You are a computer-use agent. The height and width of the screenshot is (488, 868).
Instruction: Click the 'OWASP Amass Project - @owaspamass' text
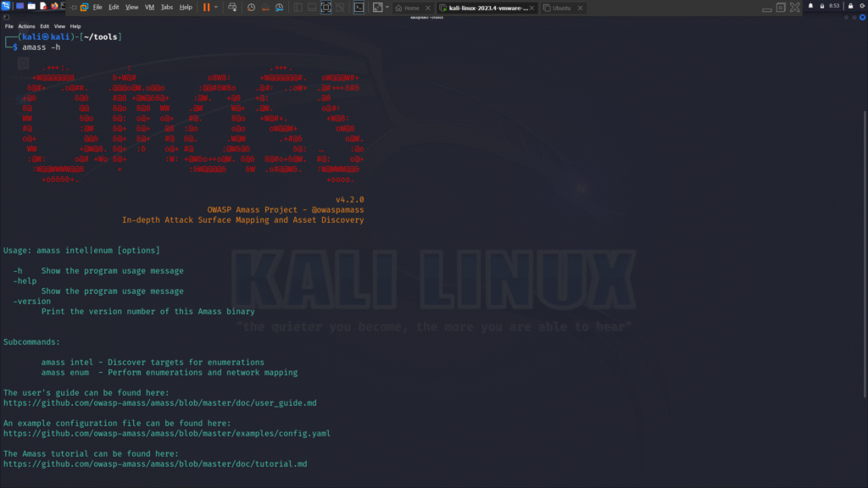[x=286, y=210]
